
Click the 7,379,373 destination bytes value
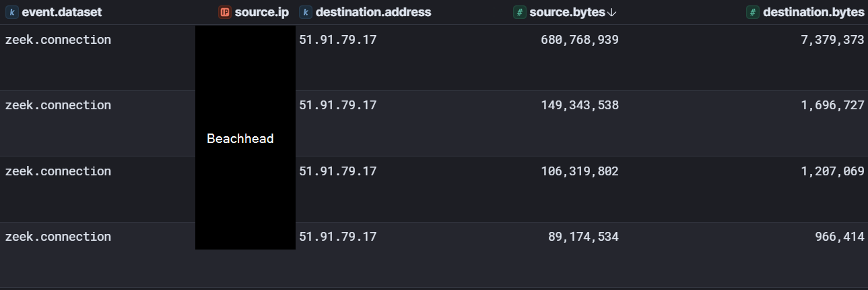pyautogui.click(x=832, y=40)
